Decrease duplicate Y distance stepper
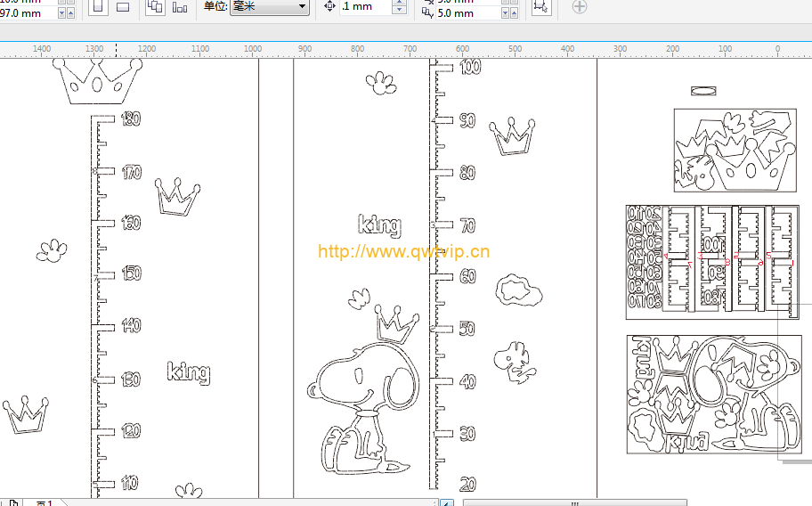The width and height of the screenshot is (812, 506). coord(505,14)
